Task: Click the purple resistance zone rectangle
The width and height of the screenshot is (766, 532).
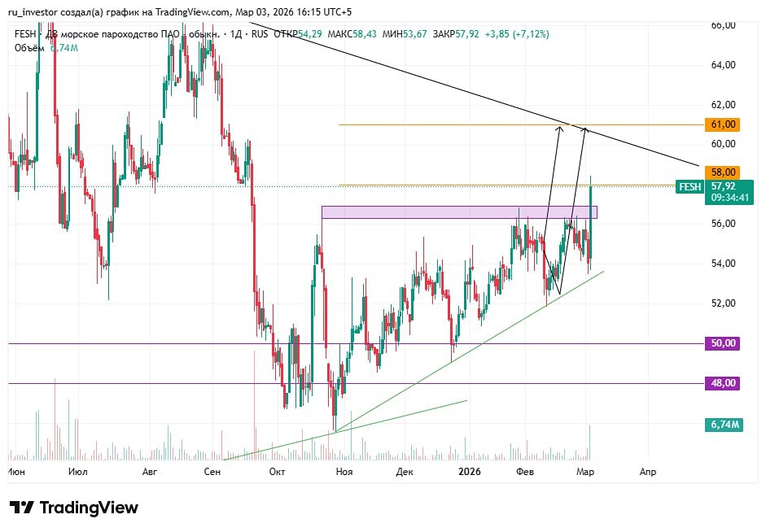Action: (459, 212)
